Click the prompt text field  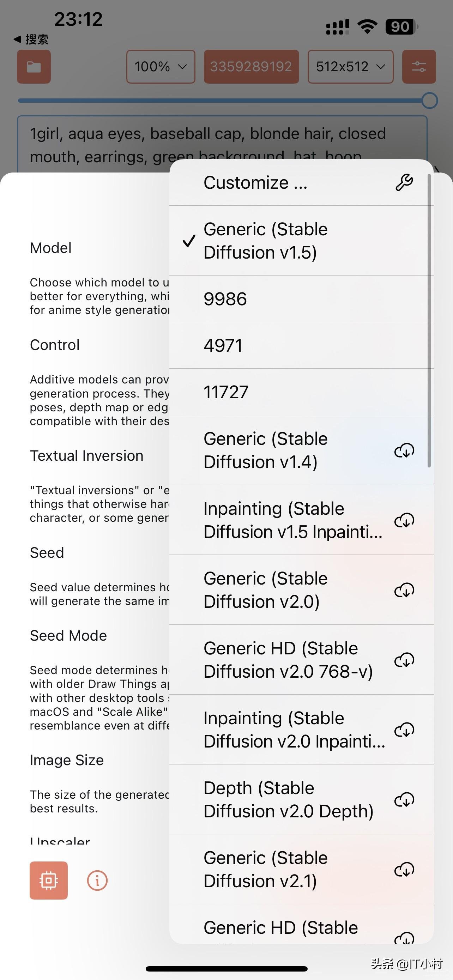click(222, 145)
